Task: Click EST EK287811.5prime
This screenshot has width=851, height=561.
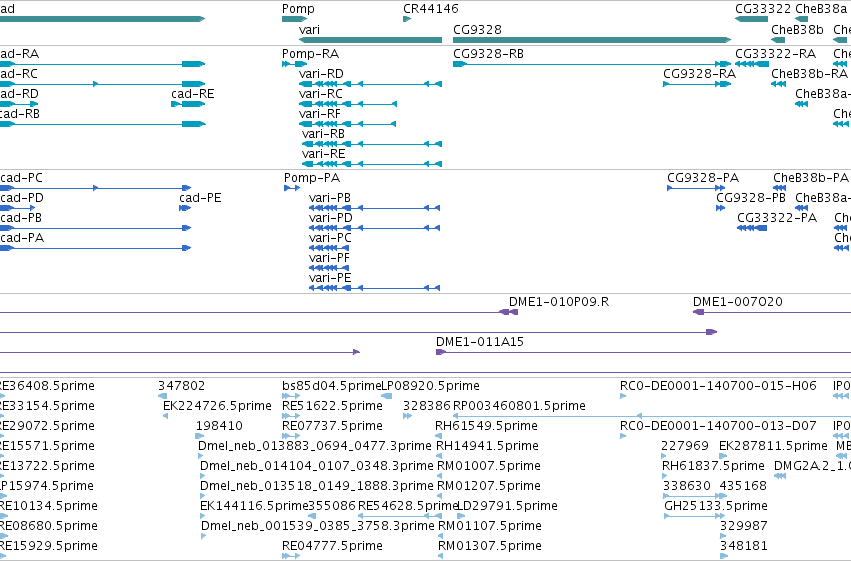Action: point(773,447)
